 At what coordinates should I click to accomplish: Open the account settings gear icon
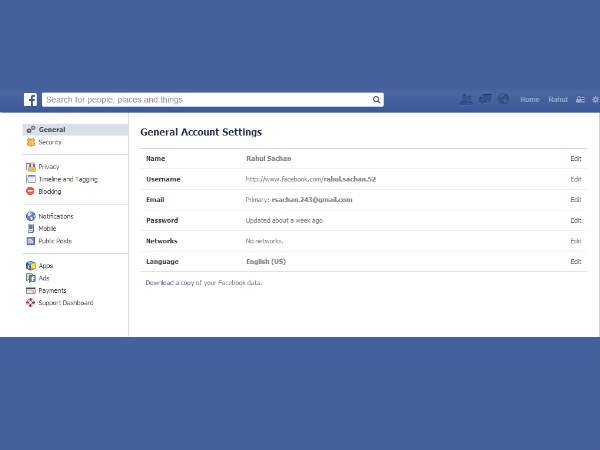click(x=596, y=99)
